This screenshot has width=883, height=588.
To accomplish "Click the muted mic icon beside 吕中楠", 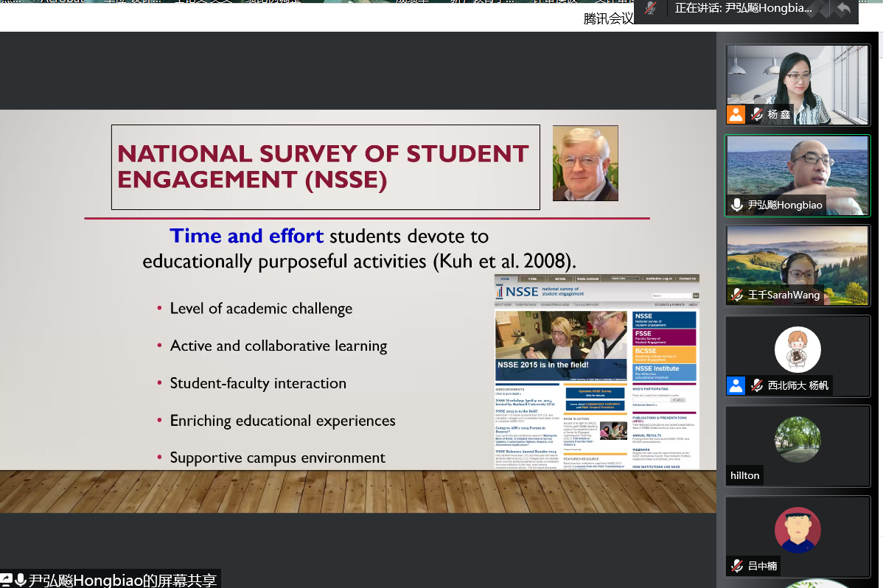I will click(736, 565).
